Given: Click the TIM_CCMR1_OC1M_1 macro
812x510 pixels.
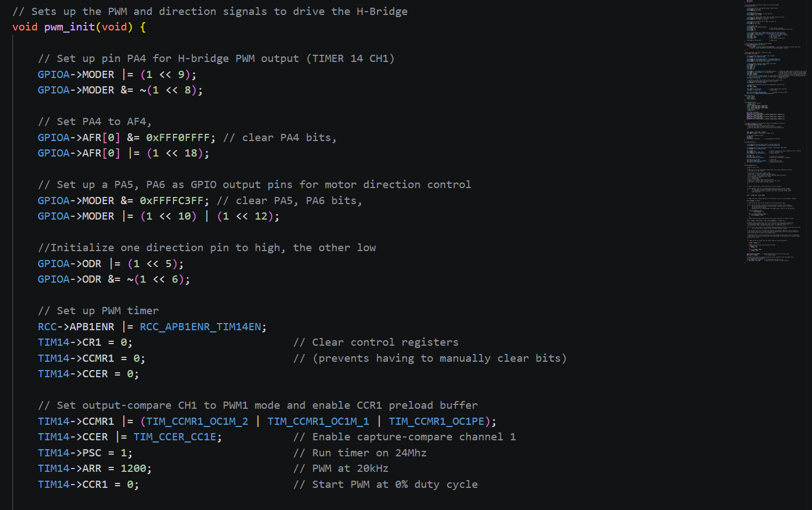Looking at the screenshot, I should click(318, 421).
